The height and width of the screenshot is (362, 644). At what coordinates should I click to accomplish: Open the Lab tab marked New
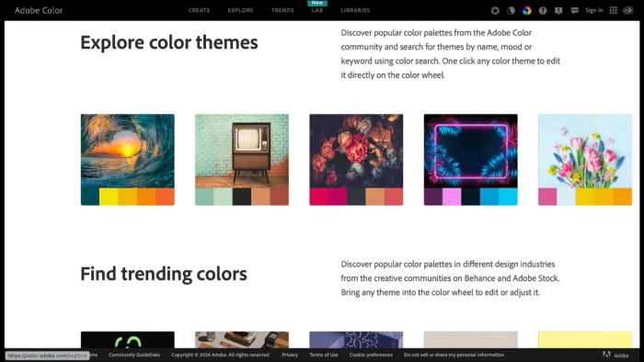pyautogui.click(x=317, y=10)
